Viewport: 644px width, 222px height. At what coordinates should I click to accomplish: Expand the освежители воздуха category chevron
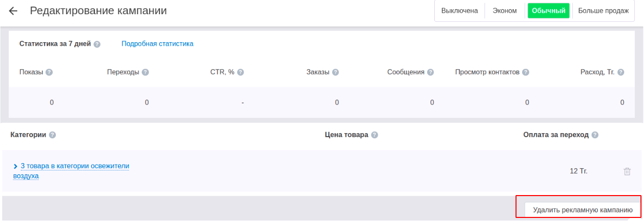[x=16, y=166]
